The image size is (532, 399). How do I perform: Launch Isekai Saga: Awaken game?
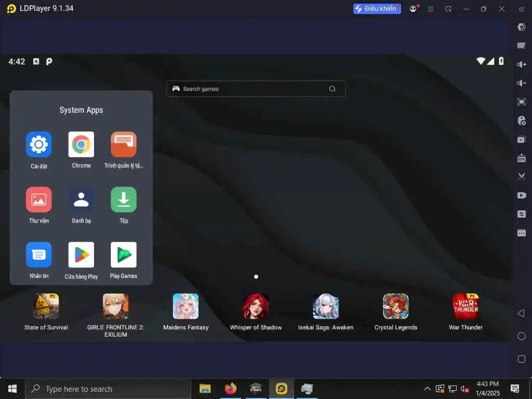326,307
